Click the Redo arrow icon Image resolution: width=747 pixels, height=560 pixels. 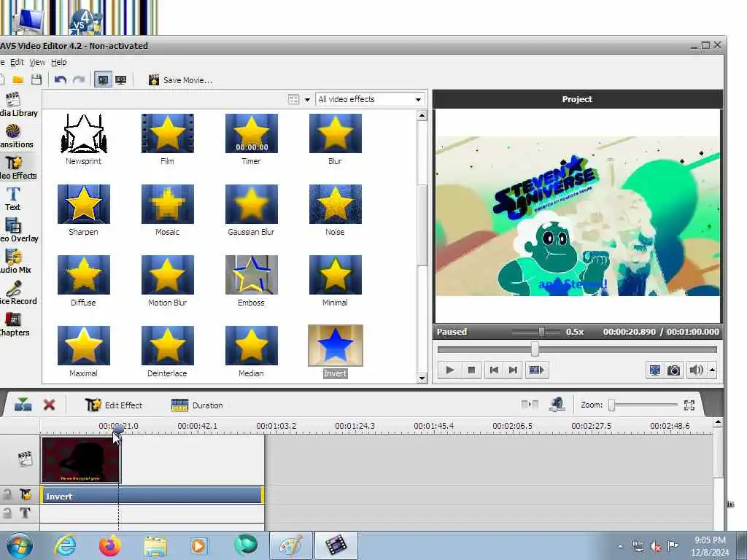(x=79, y=79)
